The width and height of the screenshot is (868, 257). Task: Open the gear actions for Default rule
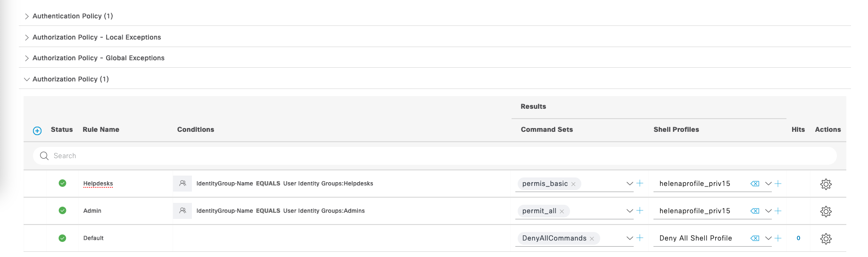click(826, 239)
